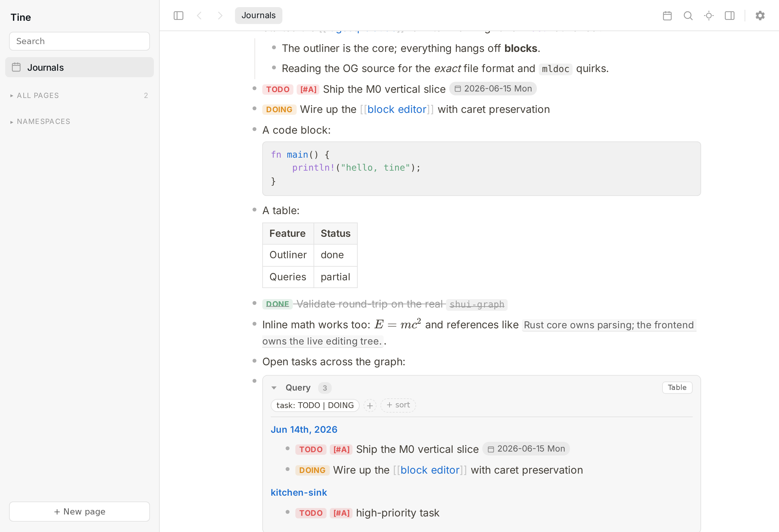Add a query filter with the plus button

tap(370, 406)
